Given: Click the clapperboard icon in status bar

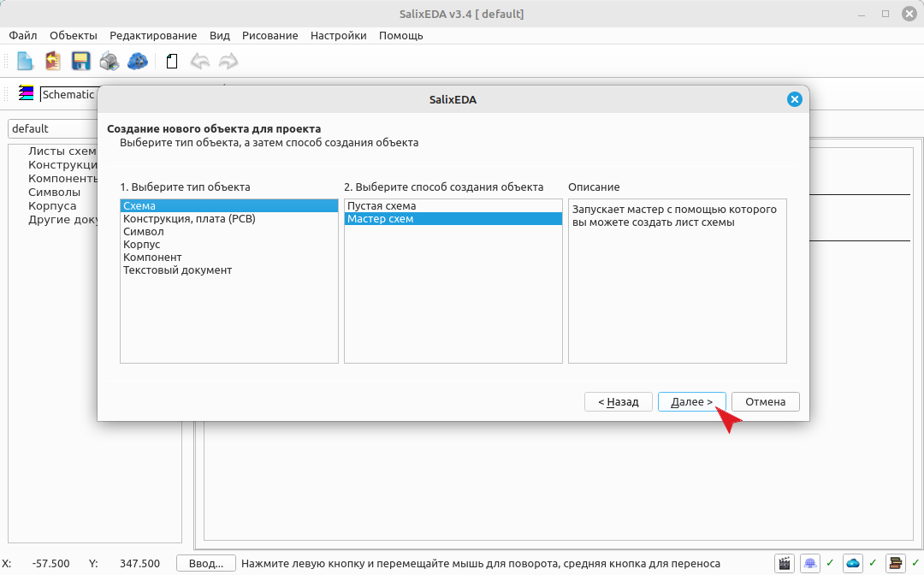Looking at the screenshot, I should tap(785, 563).
